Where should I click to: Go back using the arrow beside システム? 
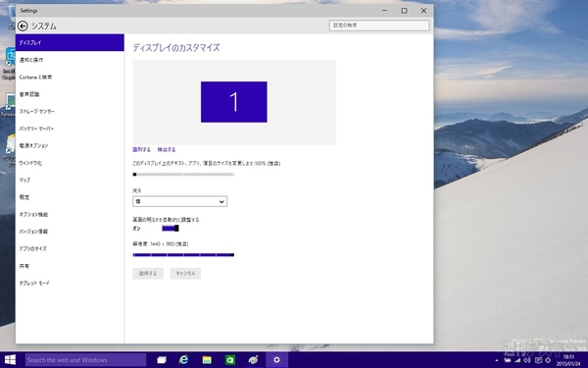(23, 26)
